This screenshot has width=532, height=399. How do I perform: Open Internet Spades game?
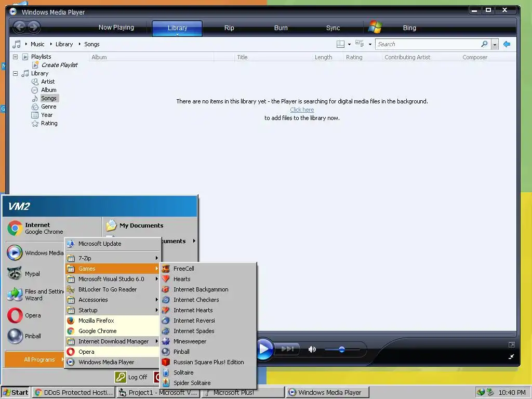(x=208, y=331)
